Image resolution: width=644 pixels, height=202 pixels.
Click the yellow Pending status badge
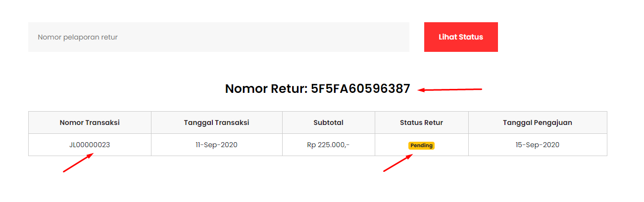[421, 146]
